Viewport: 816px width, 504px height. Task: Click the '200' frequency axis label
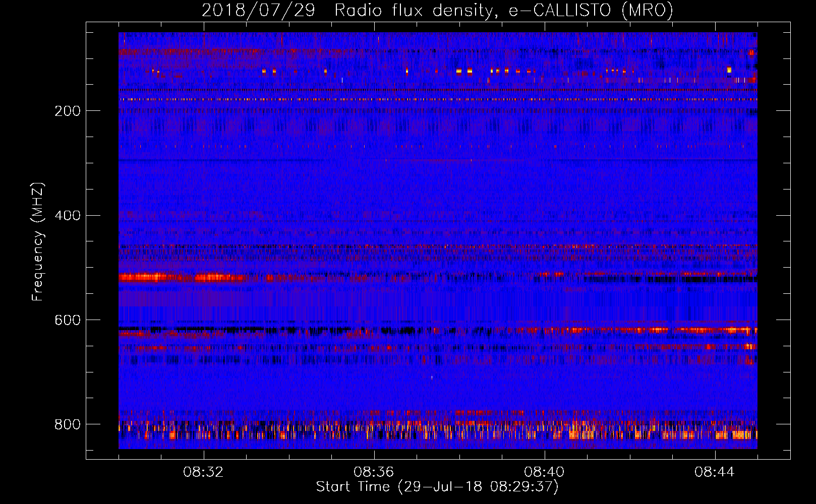68,111
